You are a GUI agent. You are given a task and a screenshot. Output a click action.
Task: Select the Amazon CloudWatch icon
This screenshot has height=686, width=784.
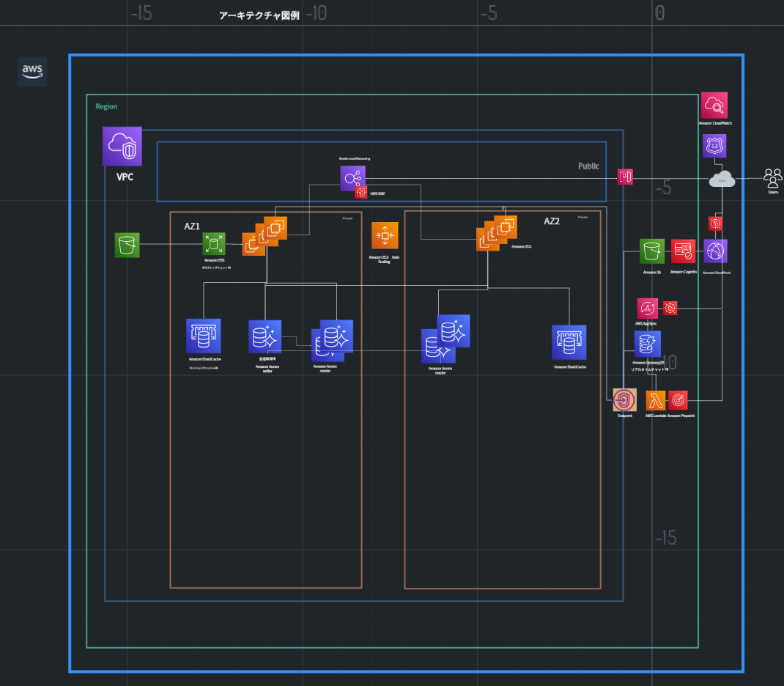(714, 105)
